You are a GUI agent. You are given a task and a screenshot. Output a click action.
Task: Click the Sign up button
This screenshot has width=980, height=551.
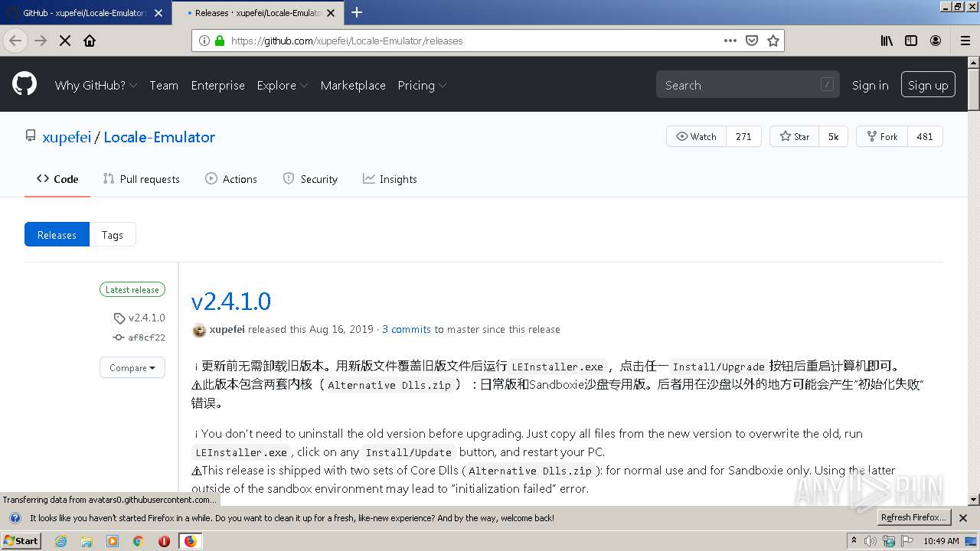pyautogui.click(x=928, y=85)
